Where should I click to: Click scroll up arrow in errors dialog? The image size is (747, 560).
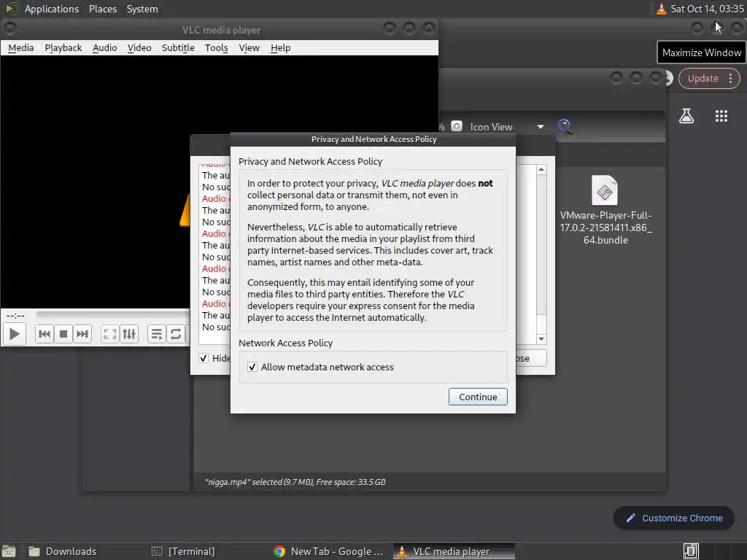541,169
